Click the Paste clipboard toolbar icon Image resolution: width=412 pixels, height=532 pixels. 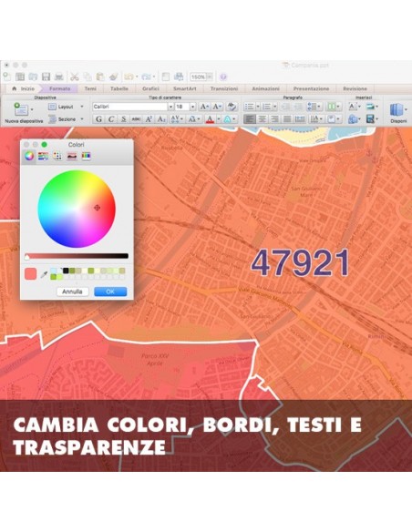tap(100, 77)
